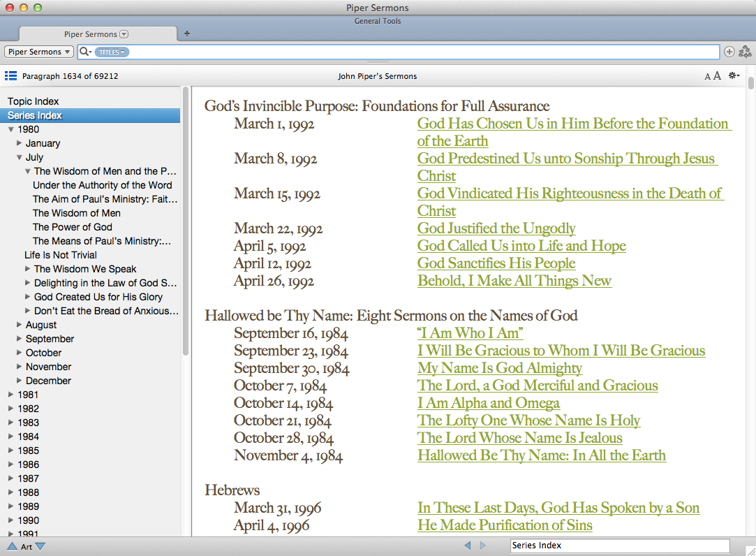
Task: Go forward with right history arrow
Action: point(483,546)
